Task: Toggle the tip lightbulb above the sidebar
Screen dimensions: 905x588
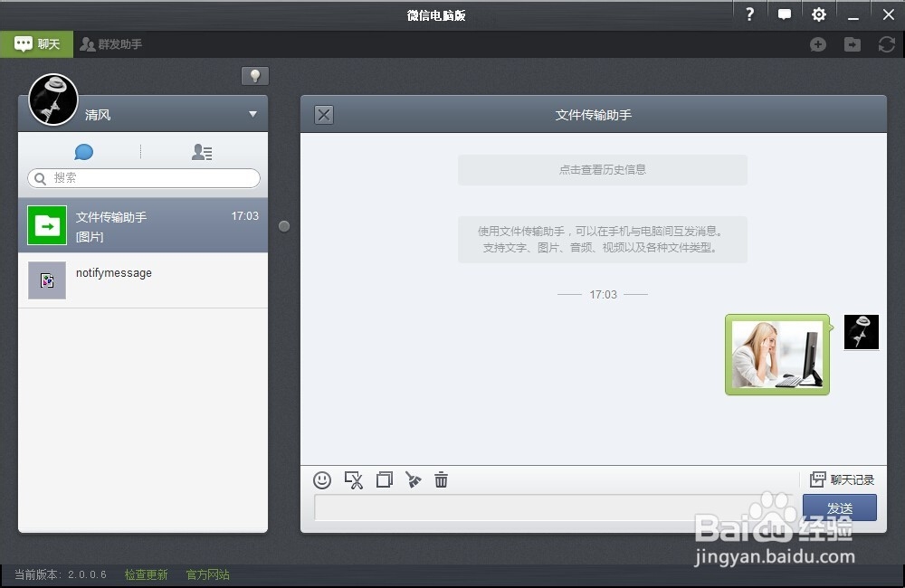Action: pyautogui.click(x=255, y=76)
